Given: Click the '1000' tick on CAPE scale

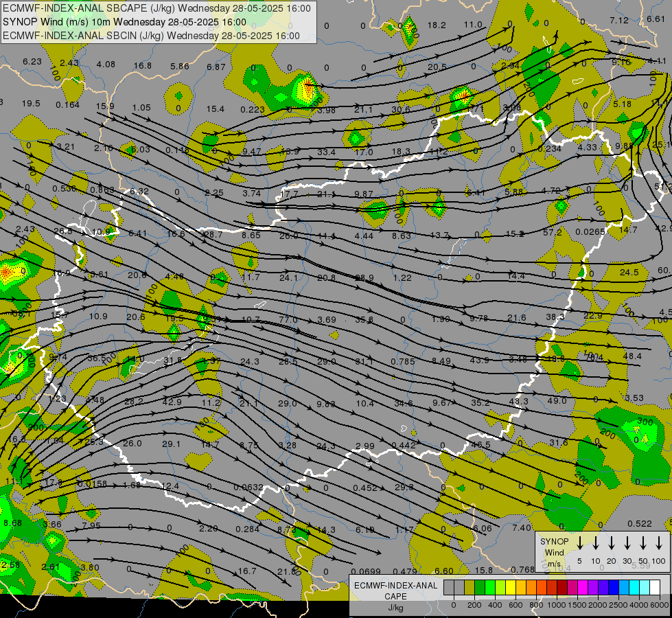Looking at the screenshot, I should [x=557, y=605].
